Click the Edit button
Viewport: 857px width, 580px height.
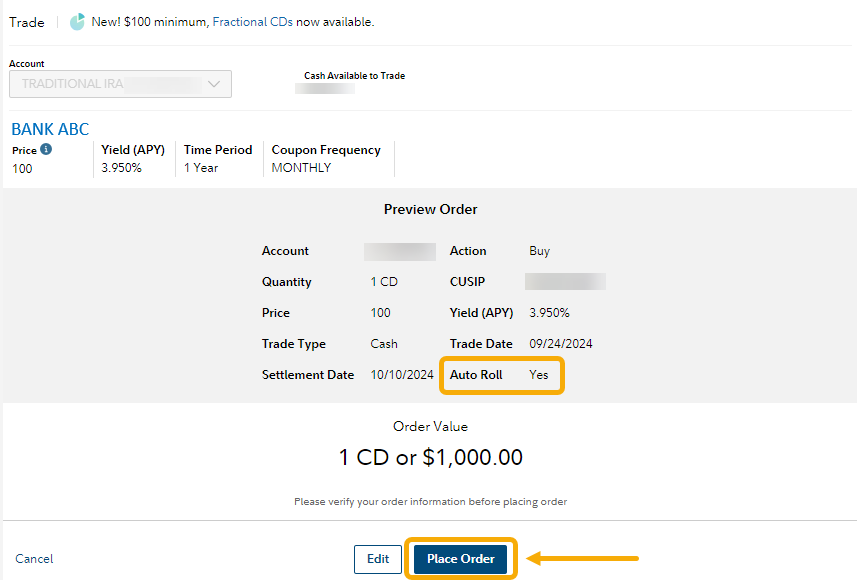(x=378, y=559)
